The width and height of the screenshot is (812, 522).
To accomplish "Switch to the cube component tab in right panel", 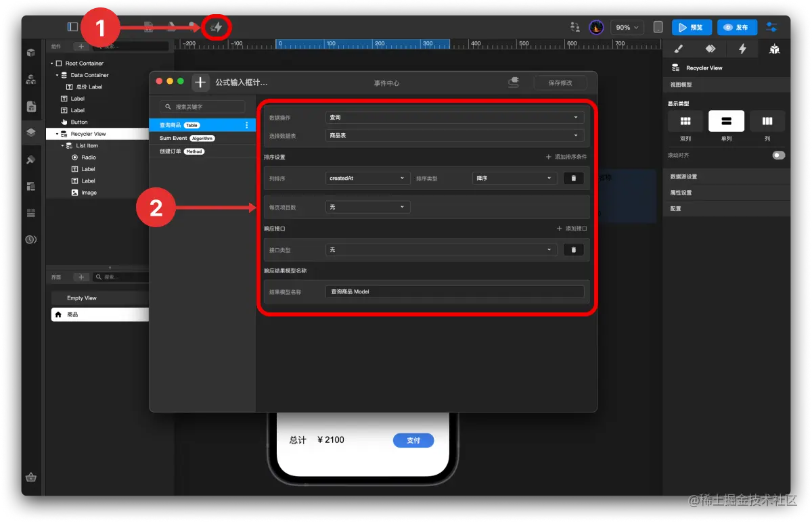I will click(x=774, y=49).
